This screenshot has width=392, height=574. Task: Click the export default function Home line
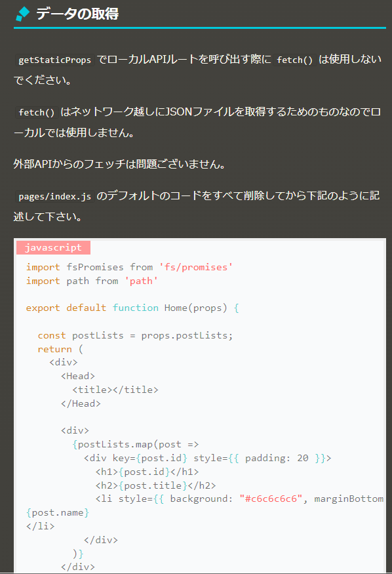coord(132,308)
